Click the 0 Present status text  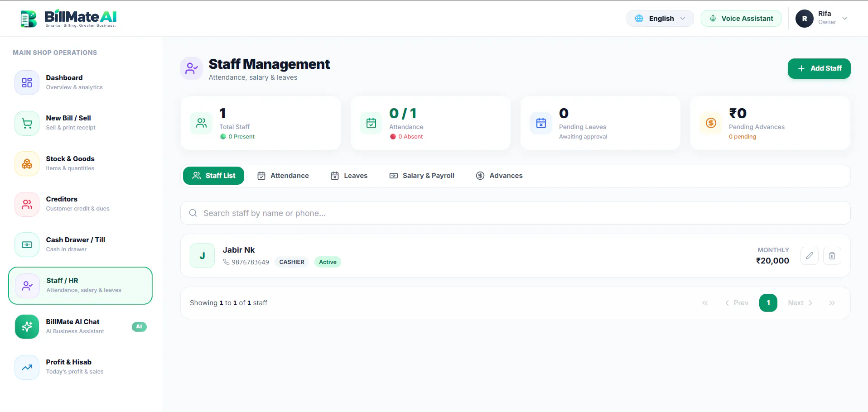coord(241,137)
